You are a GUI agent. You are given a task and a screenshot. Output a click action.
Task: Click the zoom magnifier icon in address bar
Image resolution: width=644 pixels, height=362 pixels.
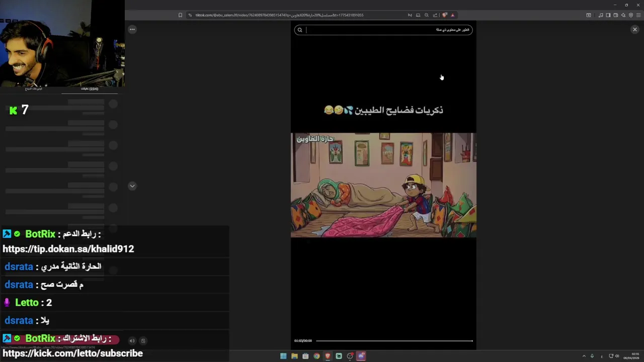click(x=427, y=15)
